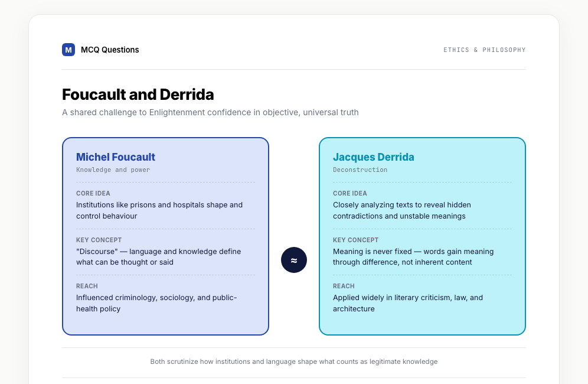The height and width of the screenshot is (384, 588).
Task: Click the text about hidden contradictions
Action: (402, 210)
